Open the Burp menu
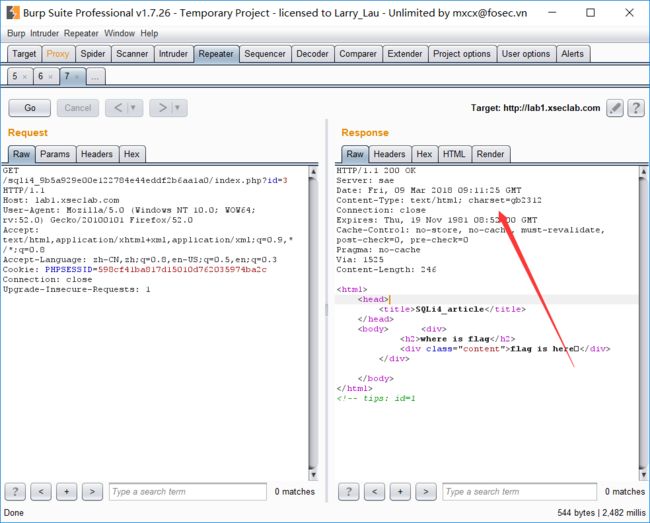 coord(16,33)
